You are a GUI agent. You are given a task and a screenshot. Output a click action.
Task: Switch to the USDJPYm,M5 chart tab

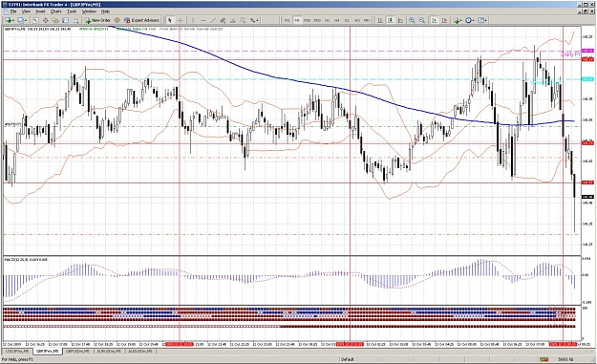17,351
